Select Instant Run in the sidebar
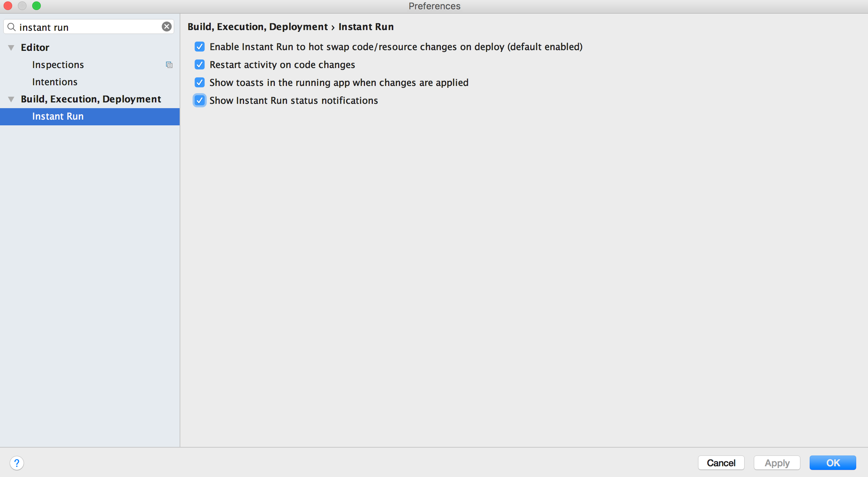868x477 pixels. 90,116
